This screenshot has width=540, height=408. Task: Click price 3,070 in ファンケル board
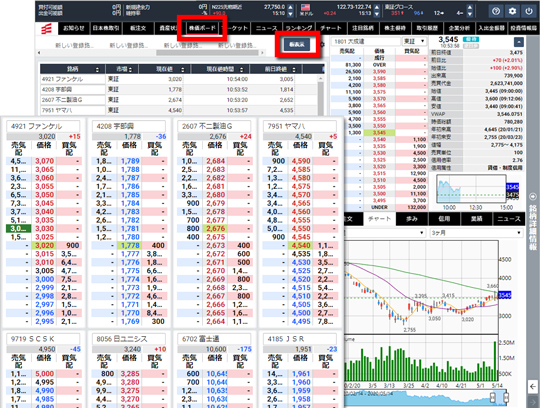(x=44, y=161)
